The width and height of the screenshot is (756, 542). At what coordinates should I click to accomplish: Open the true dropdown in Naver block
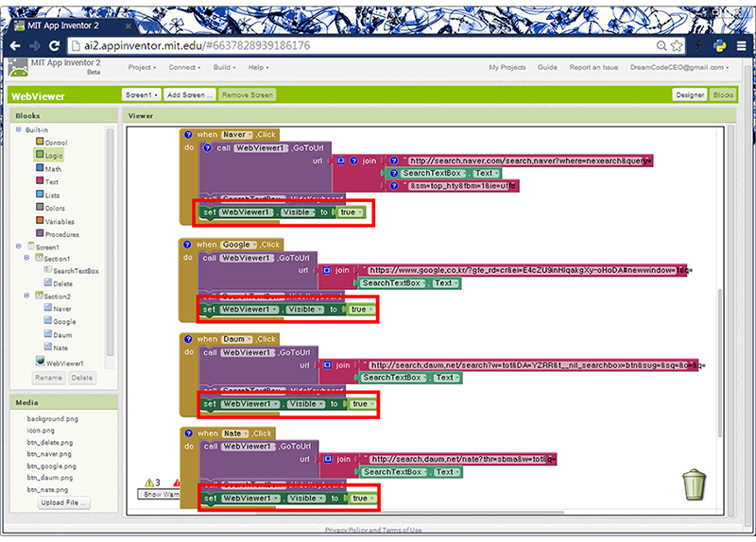click(351, 212)
